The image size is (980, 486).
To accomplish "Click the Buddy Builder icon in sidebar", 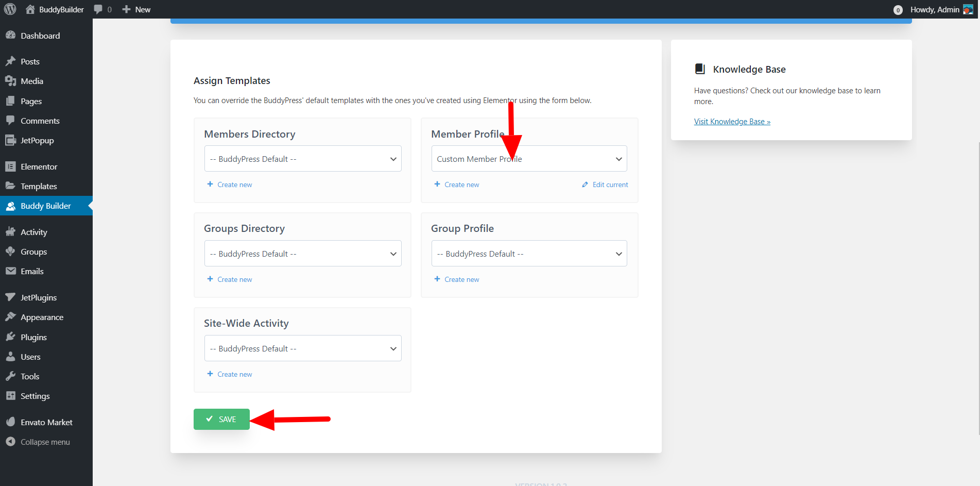I will (10, 206).
